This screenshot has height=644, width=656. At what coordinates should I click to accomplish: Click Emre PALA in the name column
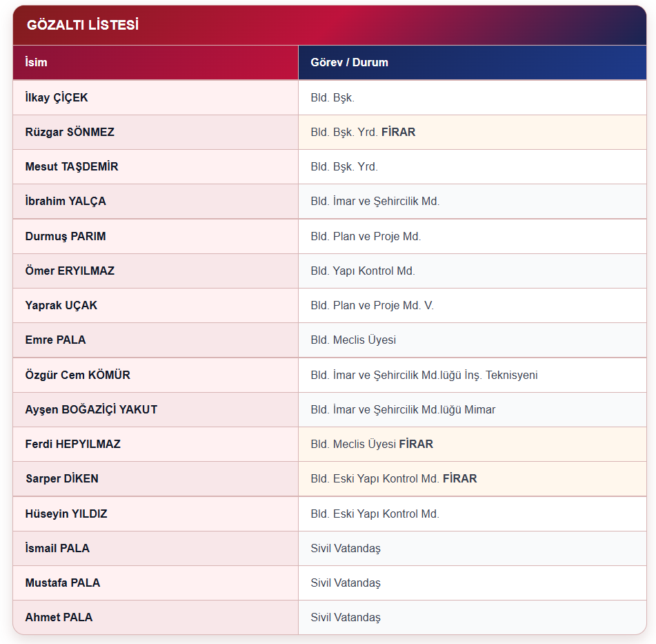pyautogui.click(x=55, y=340)
